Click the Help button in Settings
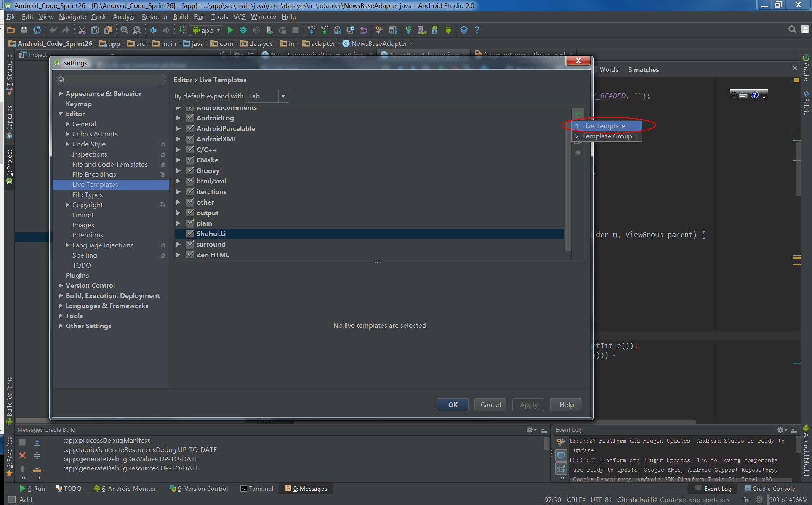Viewport: 812px width, 505px height. (x=566, y=404)
